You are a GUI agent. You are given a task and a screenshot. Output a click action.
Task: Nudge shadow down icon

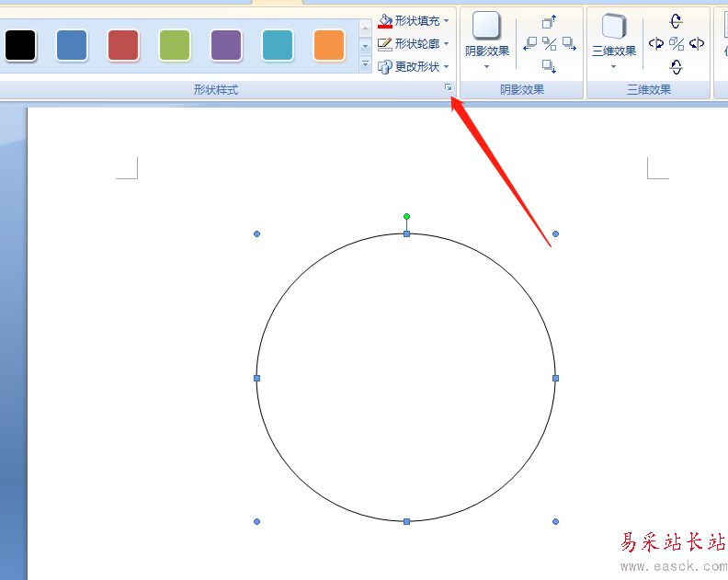[550, 66]
